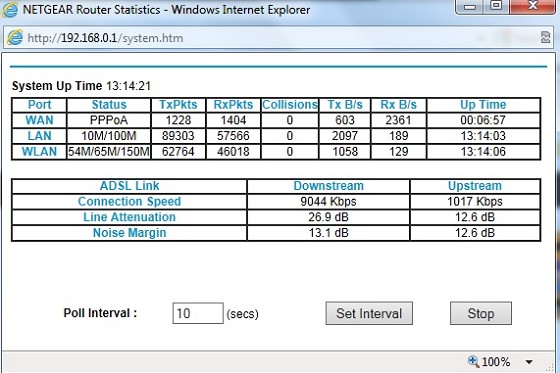
Task: Click the WLAN port row label
Action: tap(39, 151)
